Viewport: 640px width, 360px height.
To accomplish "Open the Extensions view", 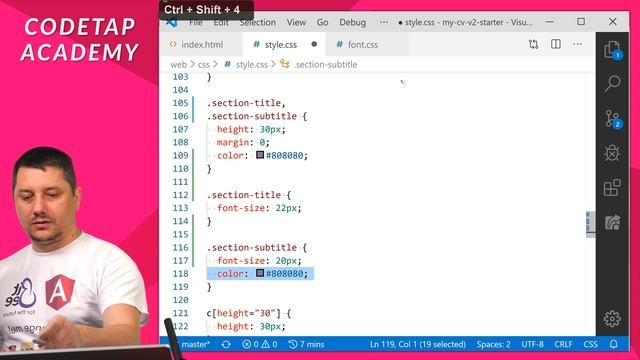I will [612, 188].
